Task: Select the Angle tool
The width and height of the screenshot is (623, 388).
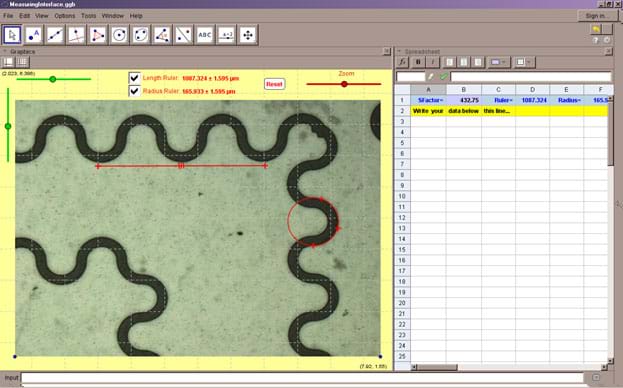Action: click(x=162, y=35)
